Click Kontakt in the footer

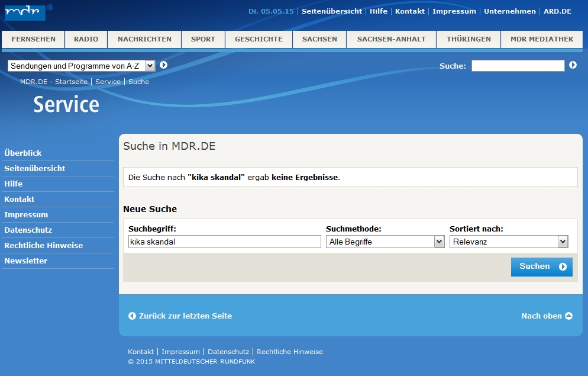(x=141, y=352)
